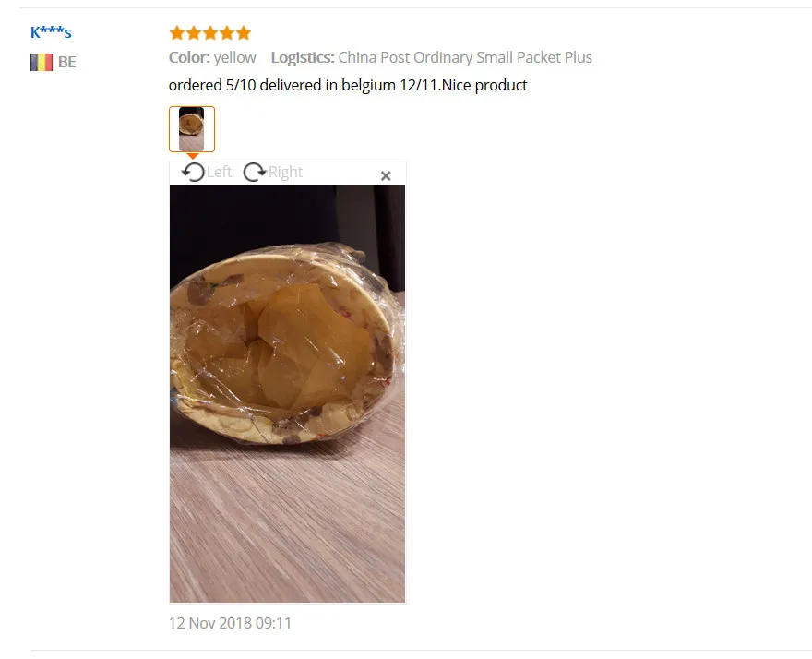Click the BE country code text
Viewport: 812px width, 659px height.
[x=67, y=62]
